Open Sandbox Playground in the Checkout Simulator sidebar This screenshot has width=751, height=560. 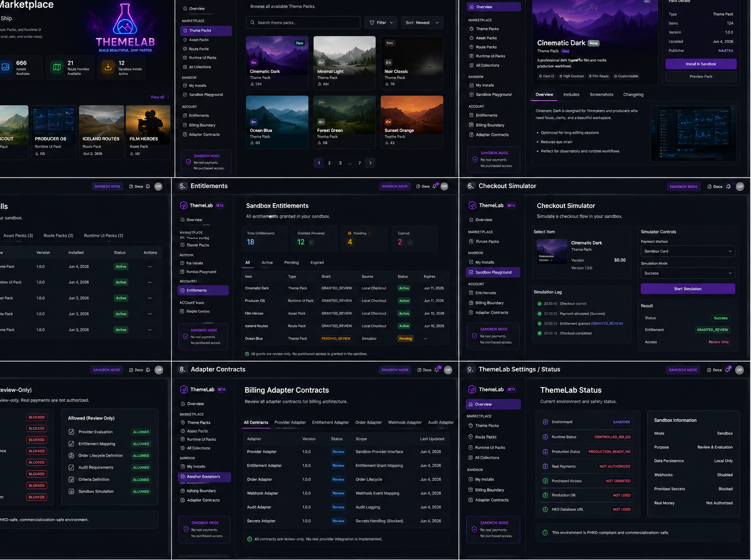click(494, 272)
